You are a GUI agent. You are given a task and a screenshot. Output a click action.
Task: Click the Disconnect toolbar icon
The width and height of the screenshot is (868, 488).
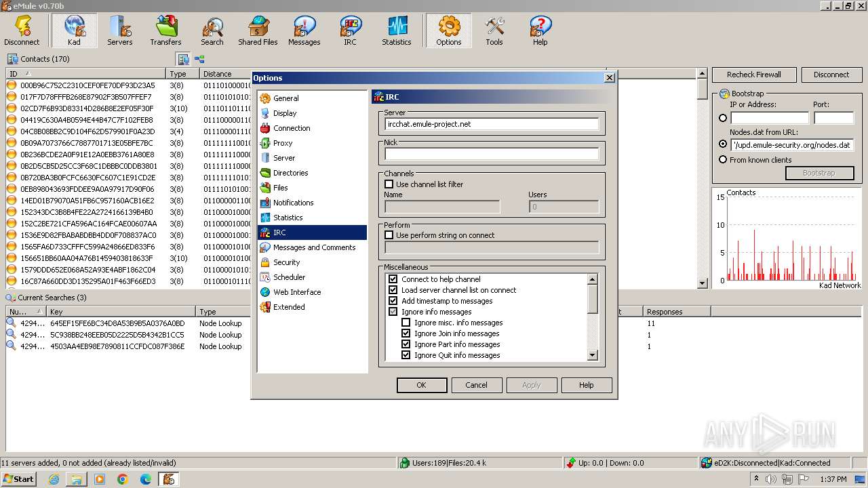coord(22,31)
